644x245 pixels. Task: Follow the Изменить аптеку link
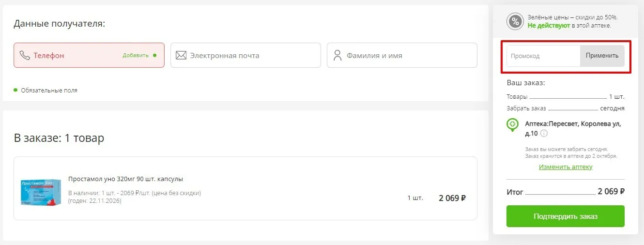tap(566, 167)
